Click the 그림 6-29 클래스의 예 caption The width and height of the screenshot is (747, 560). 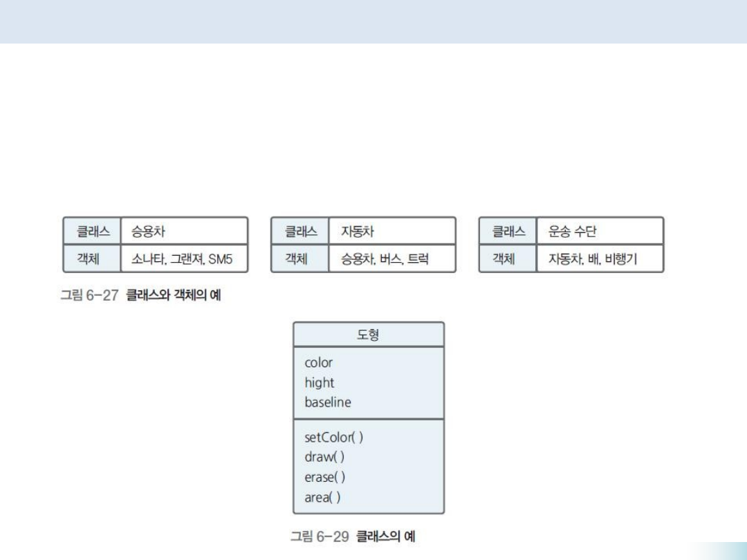(x=352, y=536)
